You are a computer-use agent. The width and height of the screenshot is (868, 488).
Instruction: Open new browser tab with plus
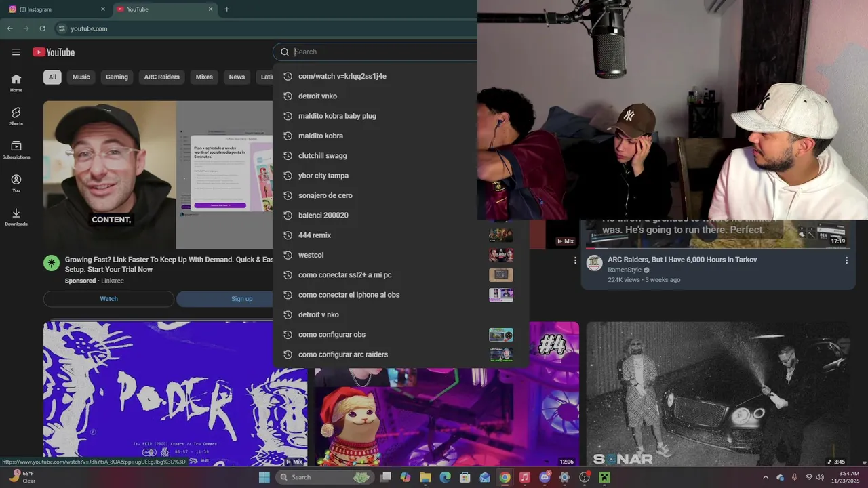click(226, 9)
